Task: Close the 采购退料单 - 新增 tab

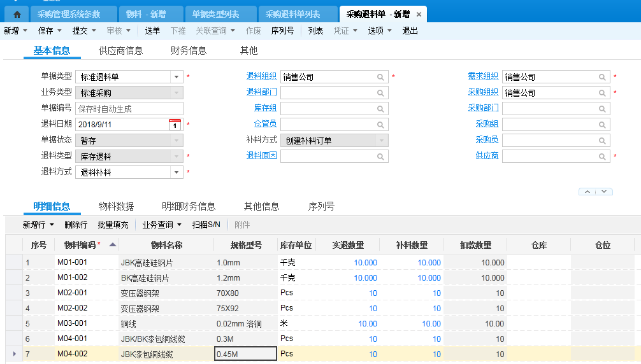Action: (419, 14)
